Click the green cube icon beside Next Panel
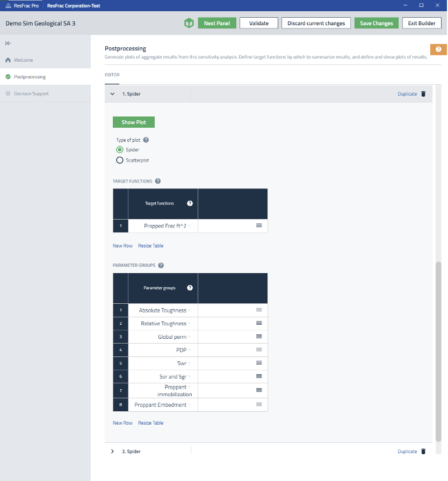 coord(189,23)
